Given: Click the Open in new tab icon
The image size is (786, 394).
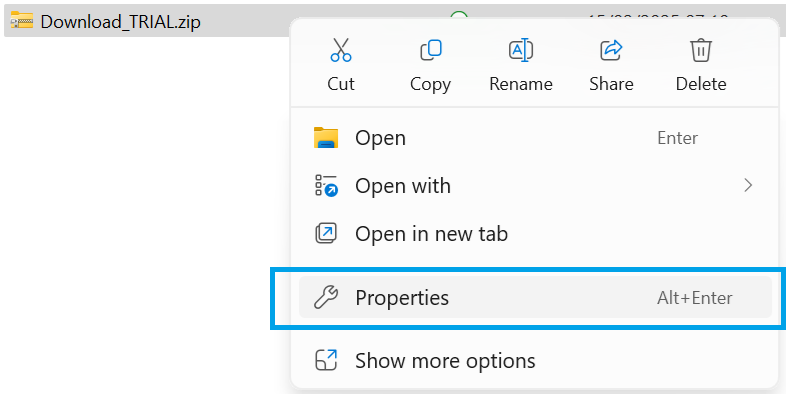Looking at the screenshot, I should coord(326,234).
